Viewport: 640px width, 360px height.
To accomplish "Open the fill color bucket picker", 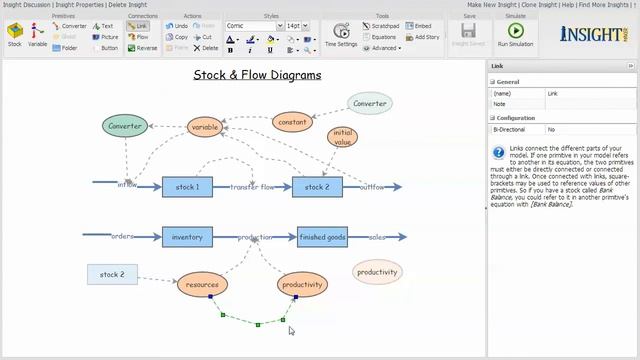I will pos(273,40).
